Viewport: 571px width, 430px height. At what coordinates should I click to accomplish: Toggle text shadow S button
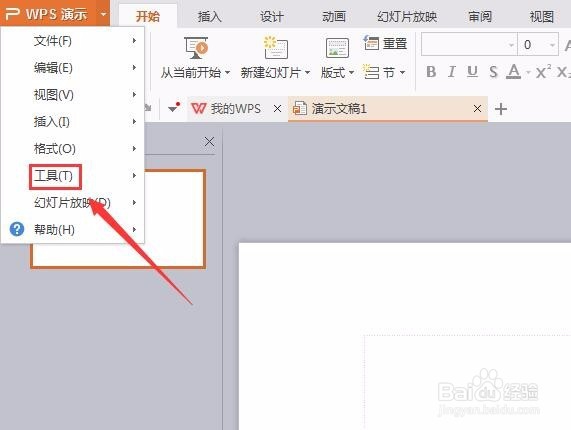tap(493, 72)
